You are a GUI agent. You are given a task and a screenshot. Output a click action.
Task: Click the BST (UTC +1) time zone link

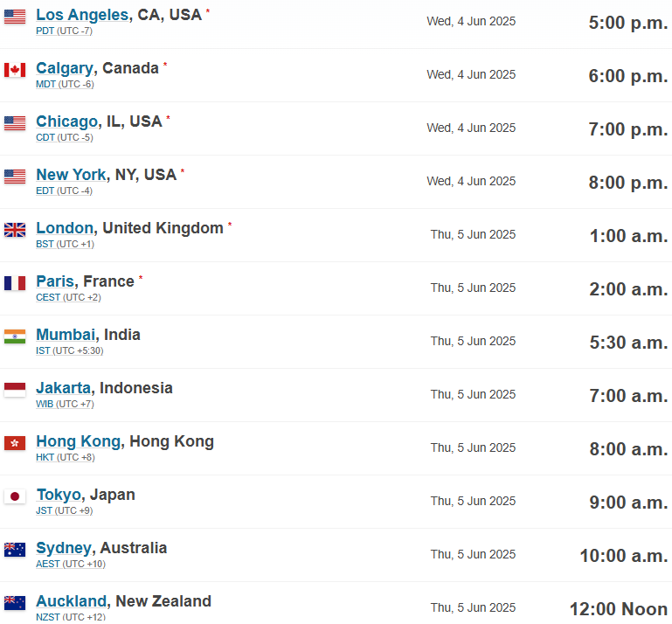65,244
